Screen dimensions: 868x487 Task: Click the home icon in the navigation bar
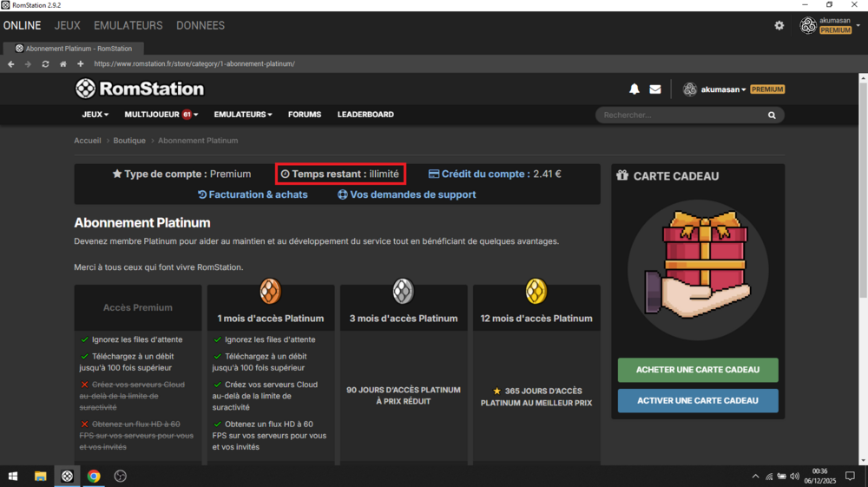pos(62,64)
